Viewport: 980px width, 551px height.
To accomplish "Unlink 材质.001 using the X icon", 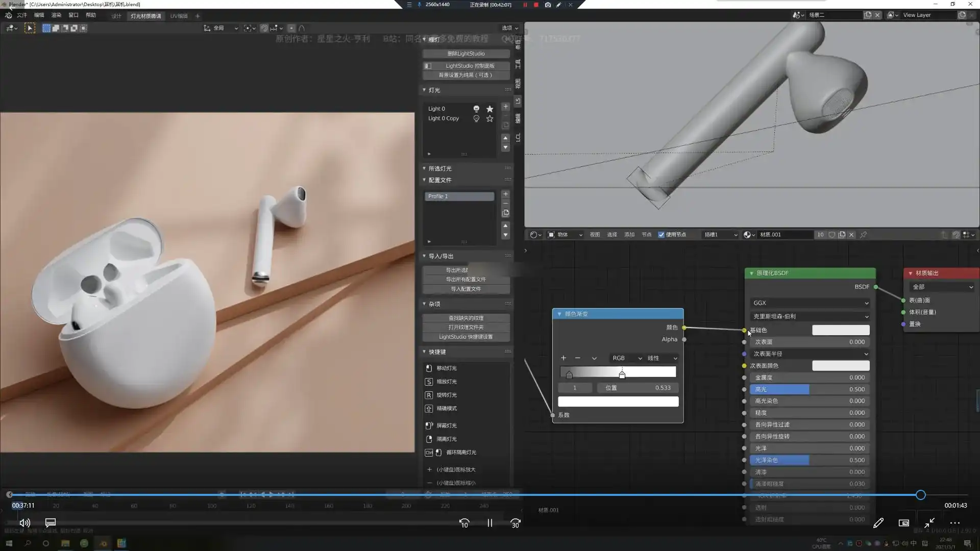I will pos(851,235).
